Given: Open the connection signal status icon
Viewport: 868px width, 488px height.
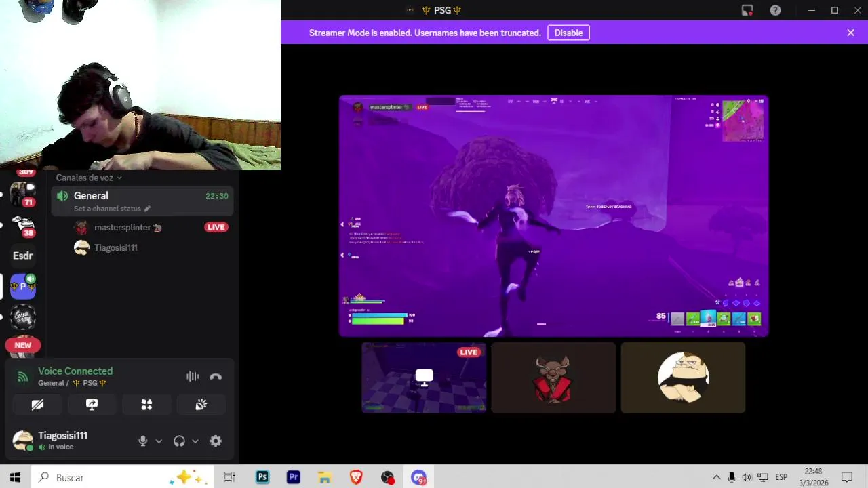Looking at the screenshot, I should tap(23, 377).
